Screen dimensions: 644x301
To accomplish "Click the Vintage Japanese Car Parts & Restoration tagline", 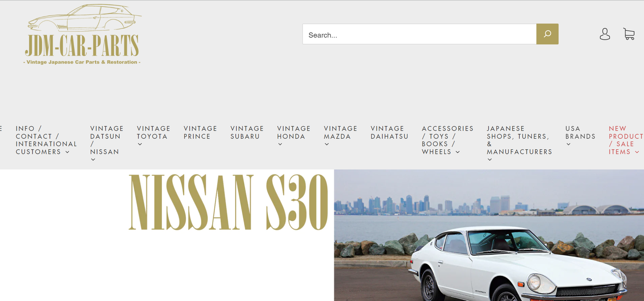I will pyautogui.click(x=82, y=62).
